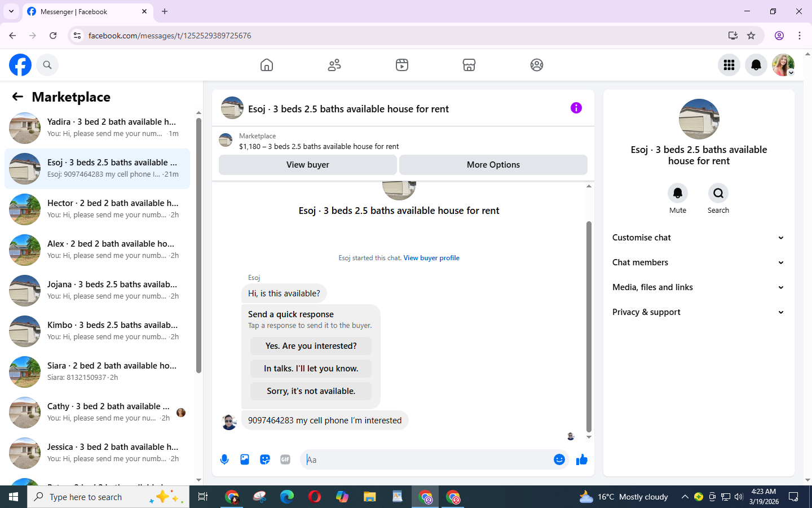Viewport: 812px width, 508px height.
Task: Choose a GIF with the GIF icon
Action: [x=285, y=459]
